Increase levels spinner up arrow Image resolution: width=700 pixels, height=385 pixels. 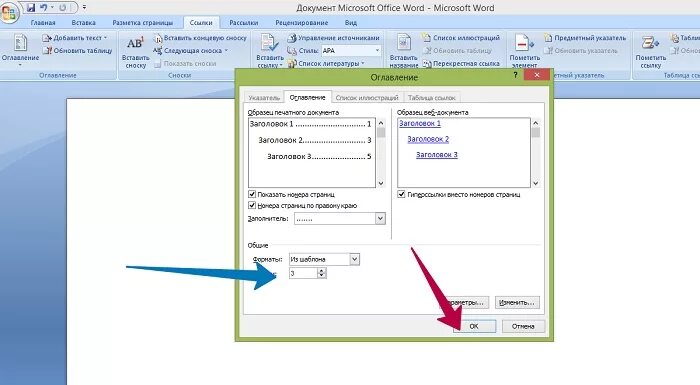coord(322,270)
